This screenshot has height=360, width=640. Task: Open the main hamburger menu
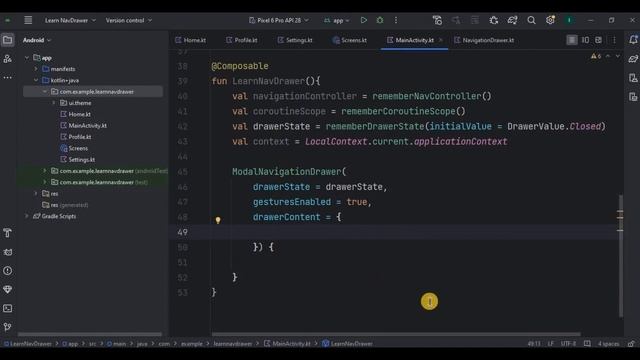(28, 20)
